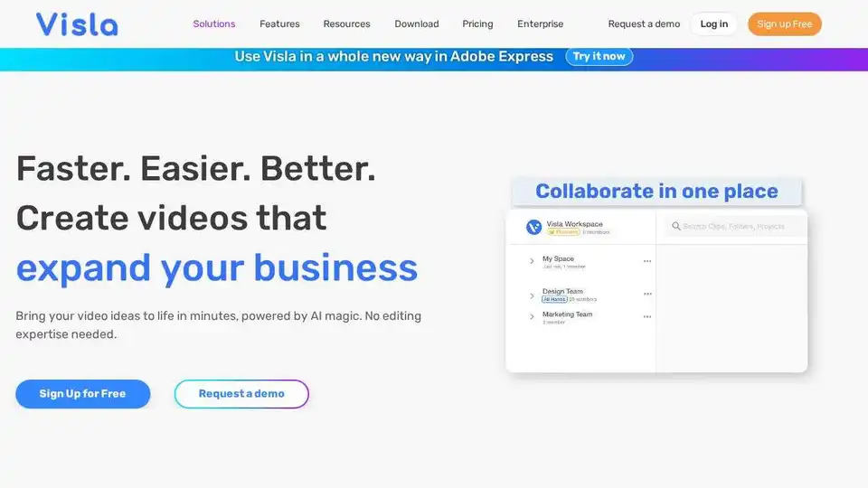Click the search magnifier icon
The width and height of the screenshot is (868, 488).
point(676,226)
